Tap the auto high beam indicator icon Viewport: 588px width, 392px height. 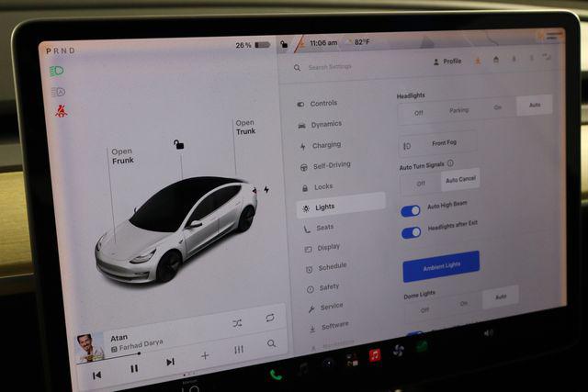(x=58, y=92)
